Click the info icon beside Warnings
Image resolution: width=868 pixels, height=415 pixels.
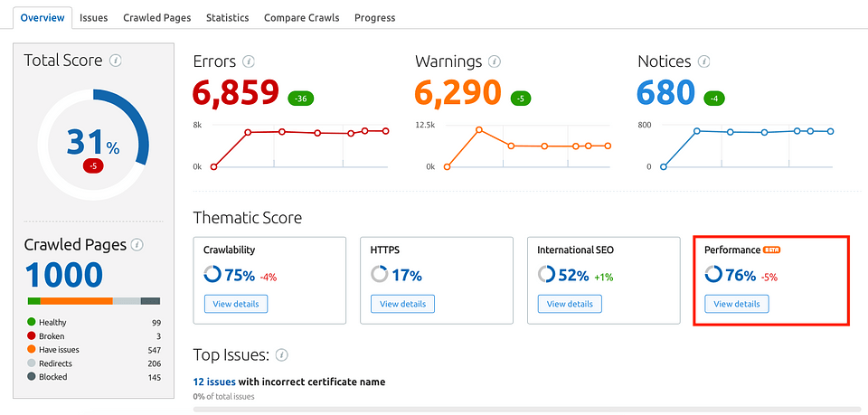tap(495, 61)
